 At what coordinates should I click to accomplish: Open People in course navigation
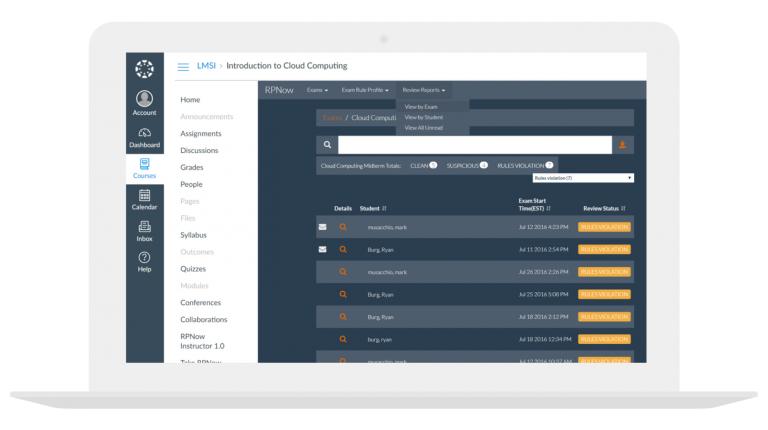pyautogui.click(x=191, y=184)
